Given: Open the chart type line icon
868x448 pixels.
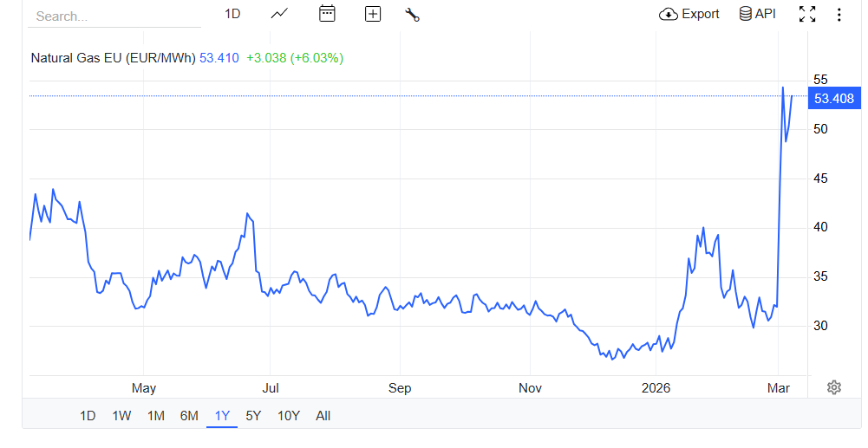Looking at the screenshot, I should pos(279,14).
